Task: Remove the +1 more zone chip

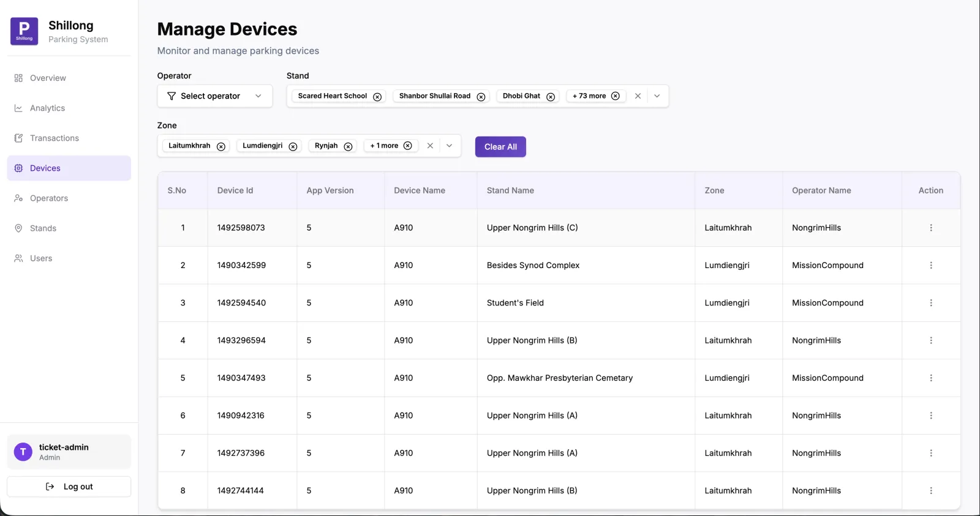Action: pos(408,146)
